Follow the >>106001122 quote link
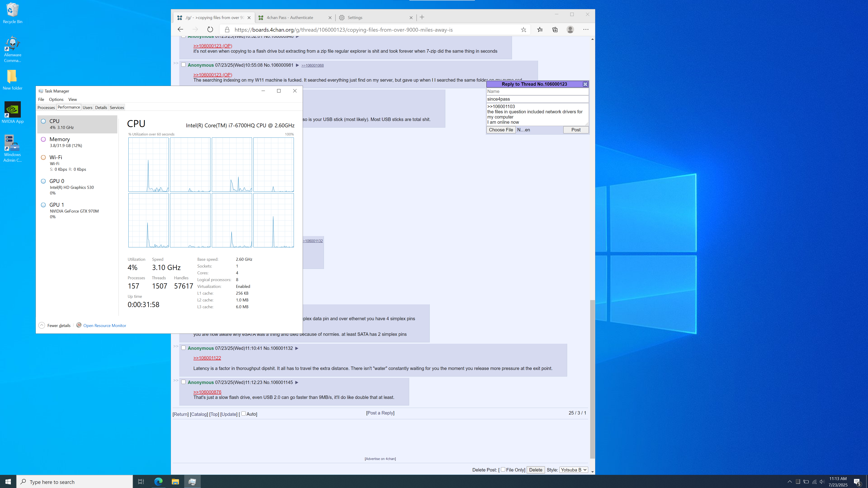 tap(207, 358)
